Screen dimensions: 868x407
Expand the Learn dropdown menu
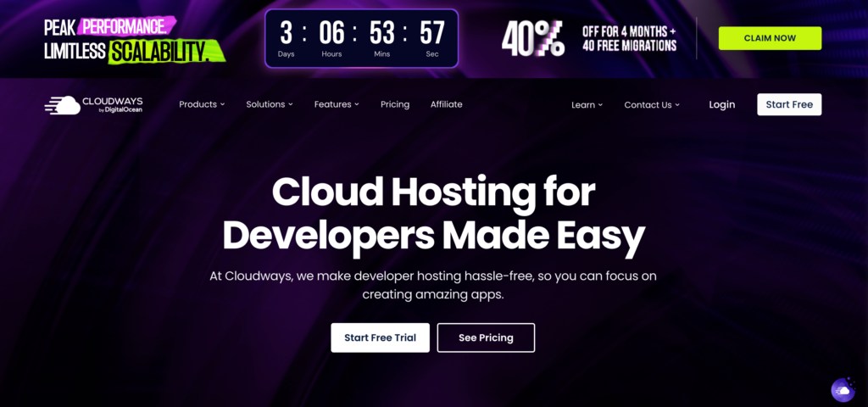tap(587, 104)
